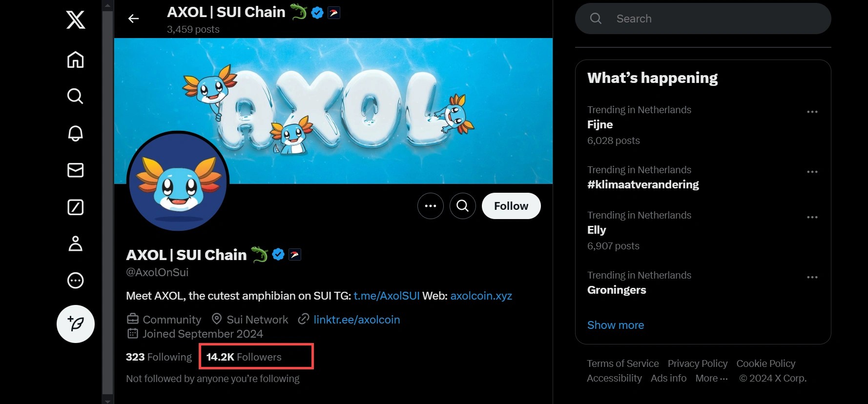The image size is (868, 404).
Task: Click into the Search input field
Action: (x=708, y=19)
